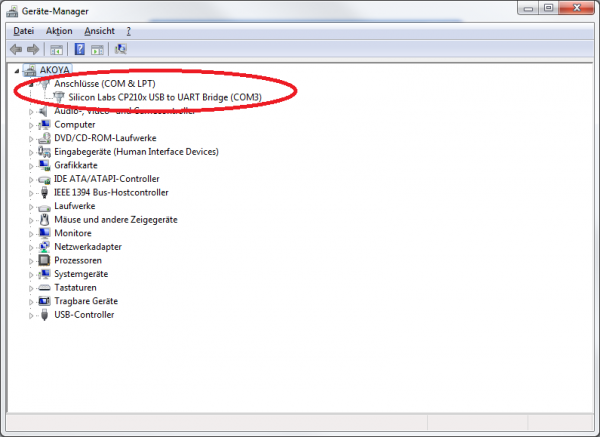Open the Aktion menu
Image resolution: width=600 pixels, height=437 pixels.
[59, 31]
